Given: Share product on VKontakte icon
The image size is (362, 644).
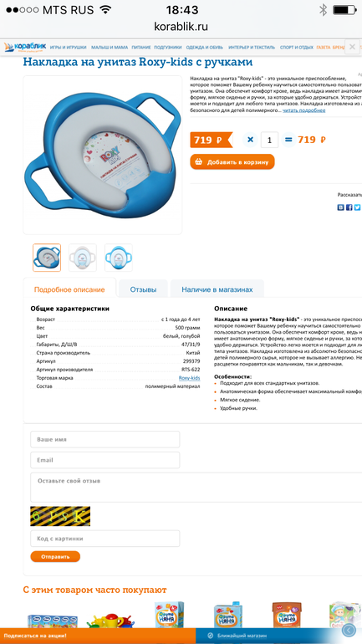Looking at the screenshot, I should click(340, 207).
